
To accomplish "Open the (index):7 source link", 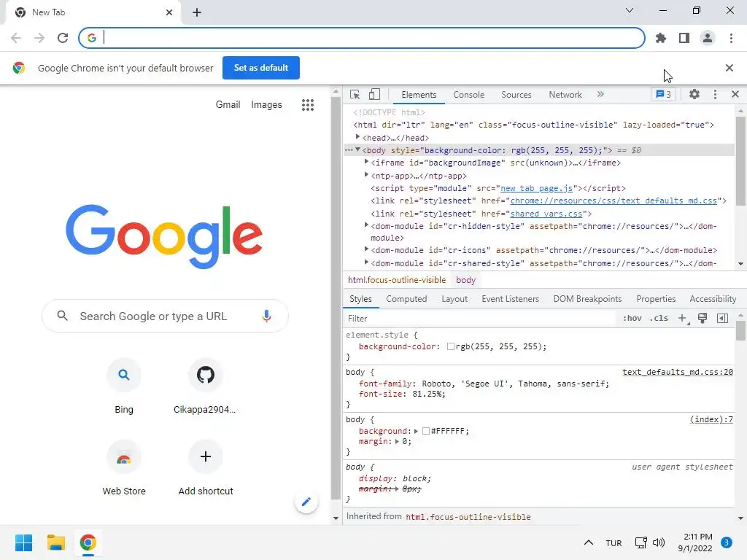I will (711, 419).
